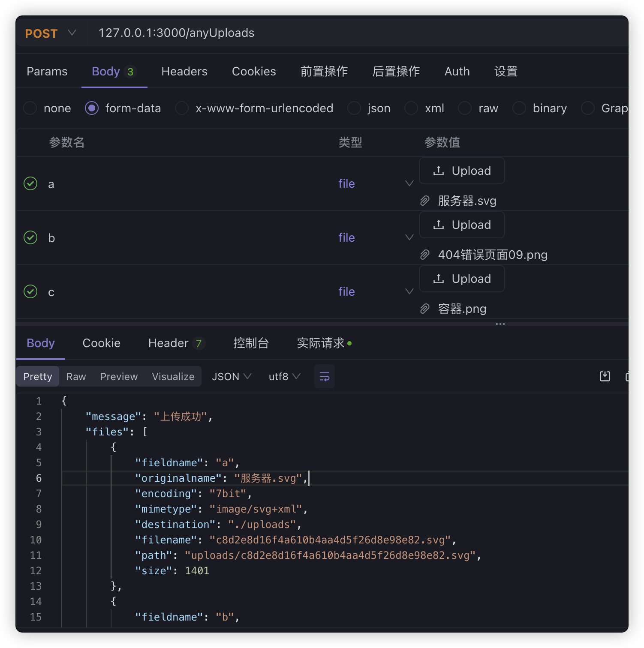The height and width of the screenshot is (648, 644).
Task: Open the POST method dropdown
Action: coord(51,33)
